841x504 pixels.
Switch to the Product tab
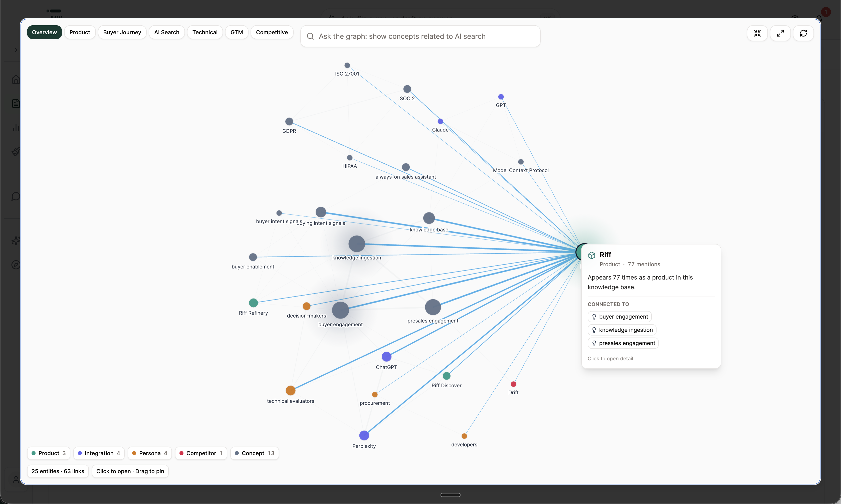[80, 32]
